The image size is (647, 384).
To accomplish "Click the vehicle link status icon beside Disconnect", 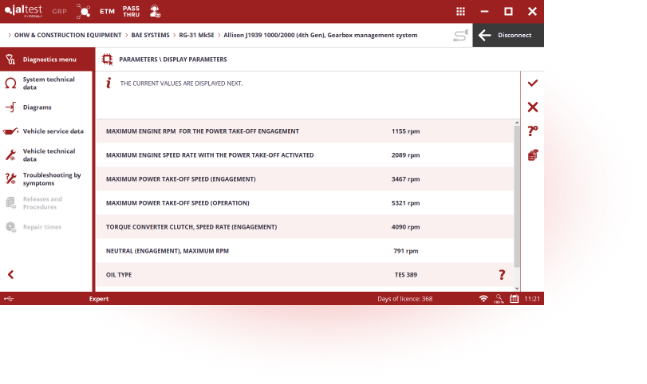I will coord(460,35).
